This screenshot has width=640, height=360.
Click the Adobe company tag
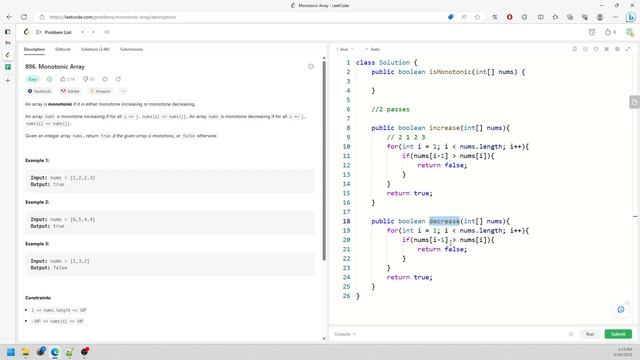(70, 91)
